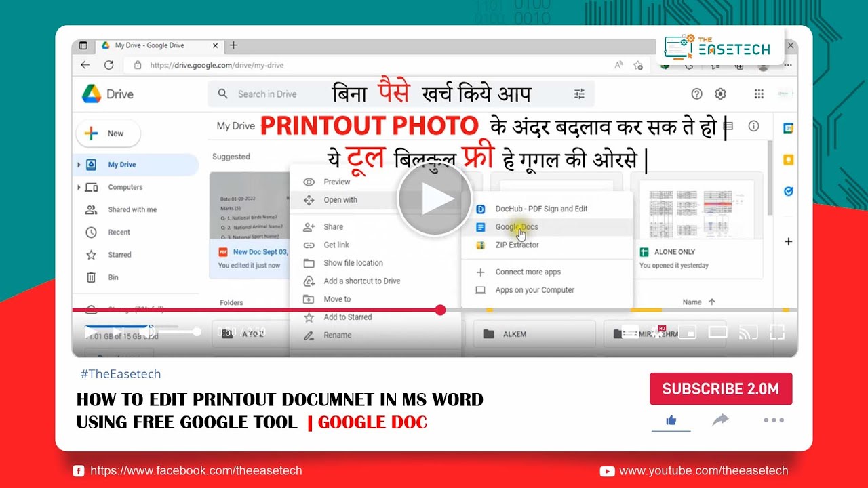This screenshot has width=868, height=488.
Task: Click the Search in Drive field
Action: (401, 94)
